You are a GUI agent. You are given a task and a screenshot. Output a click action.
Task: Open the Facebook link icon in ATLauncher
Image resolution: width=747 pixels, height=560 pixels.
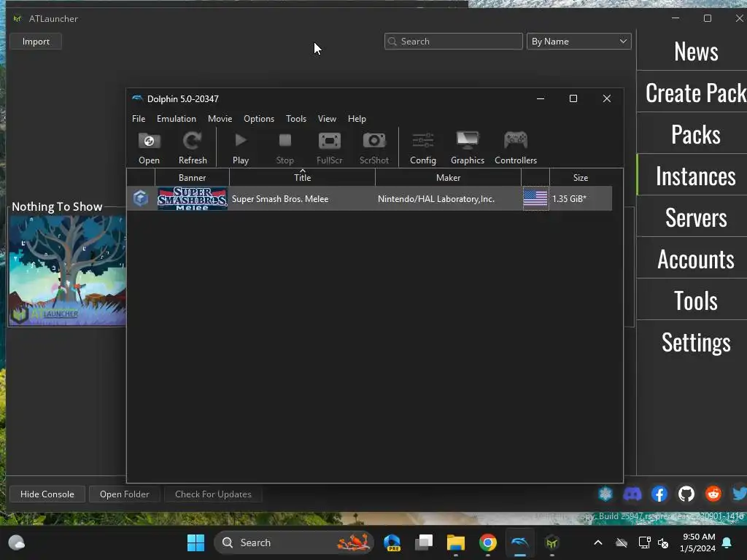[x=659, y=494]
